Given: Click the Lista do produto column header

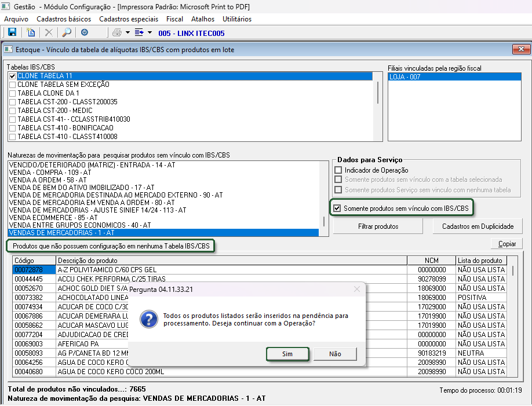Looking at the screenshot, I should (481, 260).
